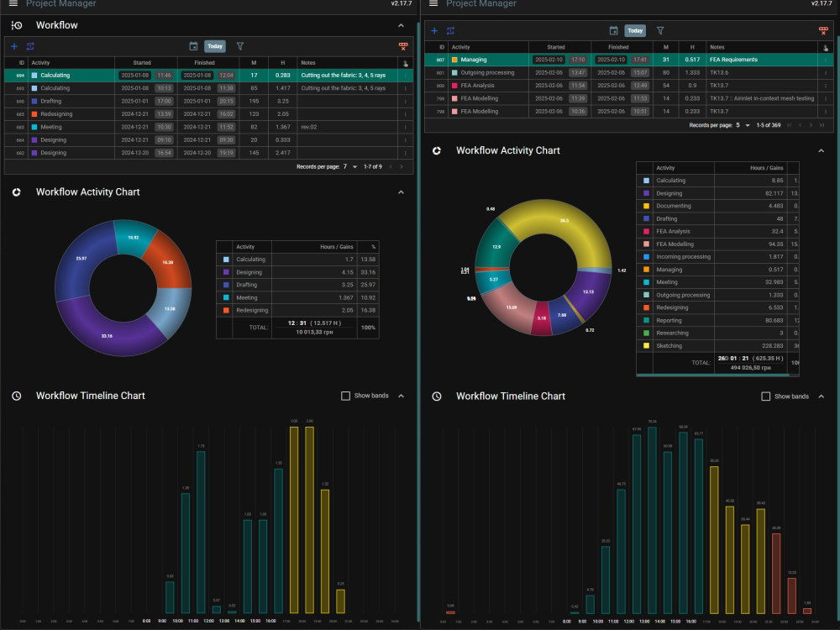The height and width of the screenshot is (630, 840).
Task: Click right Workflow Timeline Chart clock icon
Action: tap(437, 396)
